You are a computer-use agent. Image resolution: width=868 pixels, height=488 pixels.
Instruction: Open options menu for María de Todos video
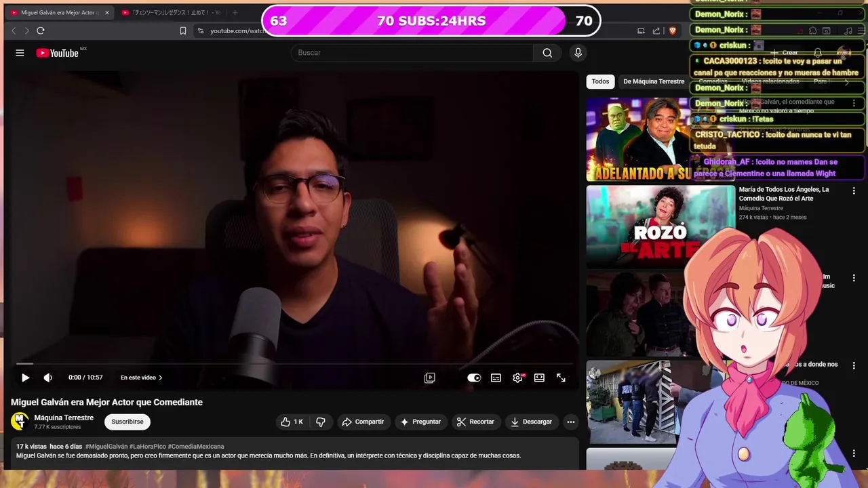coord(854,191)
